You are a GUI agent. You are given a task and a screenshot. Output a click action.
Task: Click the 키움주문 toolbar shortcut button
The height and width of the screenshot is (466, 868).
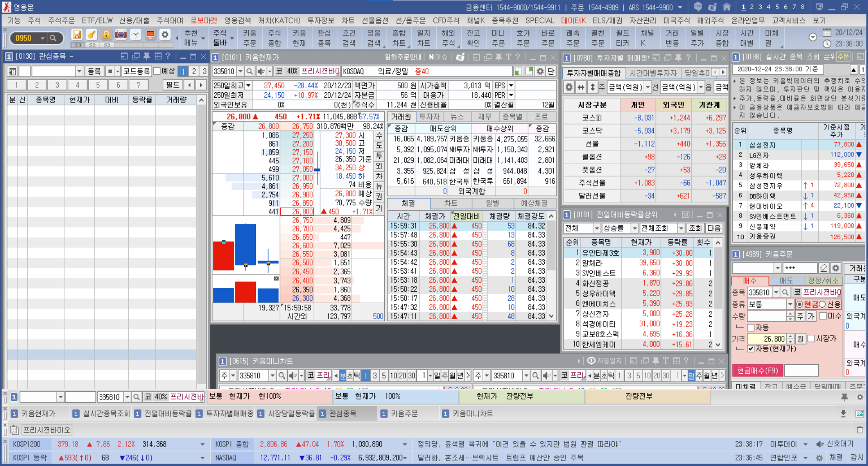(x=249, y=38)
